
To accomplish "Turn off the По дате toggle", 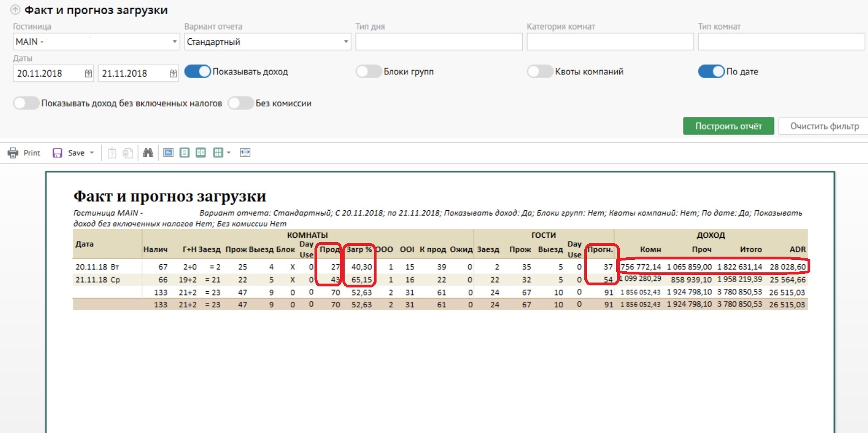I will (x=711, y=72).
